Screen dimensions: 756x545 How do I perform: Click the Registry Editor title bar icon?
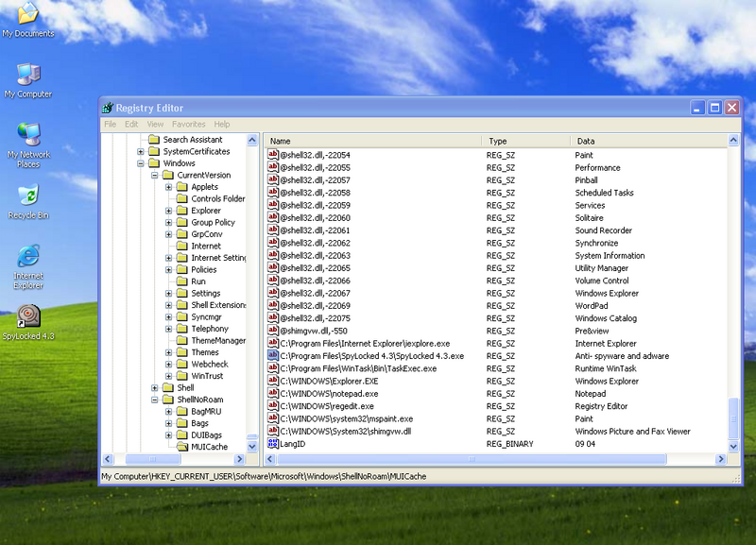coord(108,108)
